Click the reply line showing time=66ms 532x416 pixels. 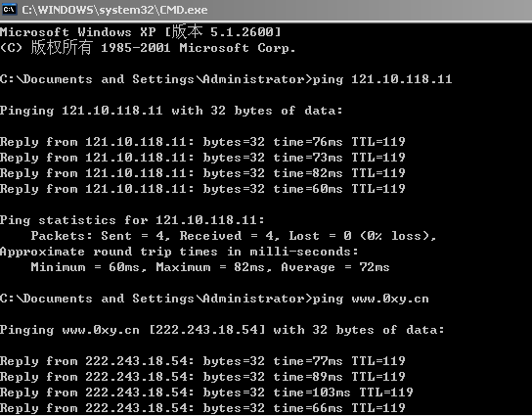click(x=202, y=408)
